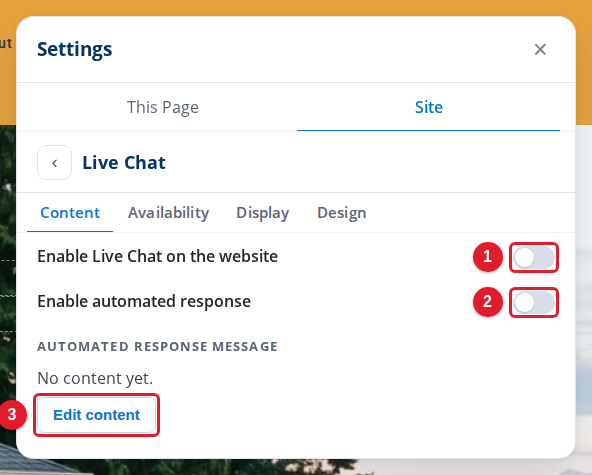The image size is (592, 475).
Task: Close the Settings dialog
Action: pos(540,49)
